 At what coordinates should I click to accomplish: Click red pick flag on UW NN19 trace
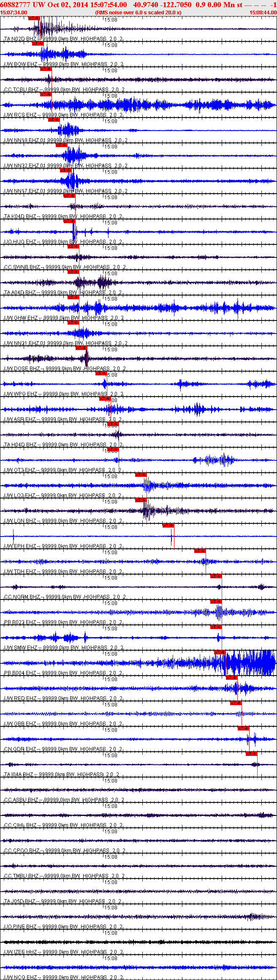tap(54, 120)
